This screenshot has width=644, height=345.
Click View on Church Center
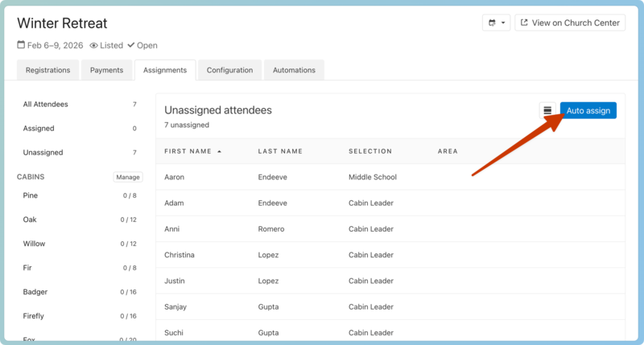pyautogui.click(x=570, y=23)
